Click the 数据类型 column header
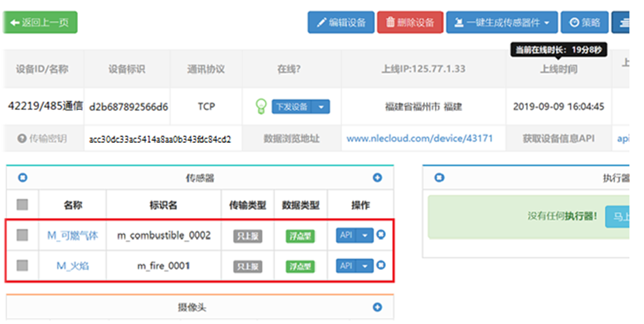The height and width of the screenshot is (324, 644). (x=300, y=205)
